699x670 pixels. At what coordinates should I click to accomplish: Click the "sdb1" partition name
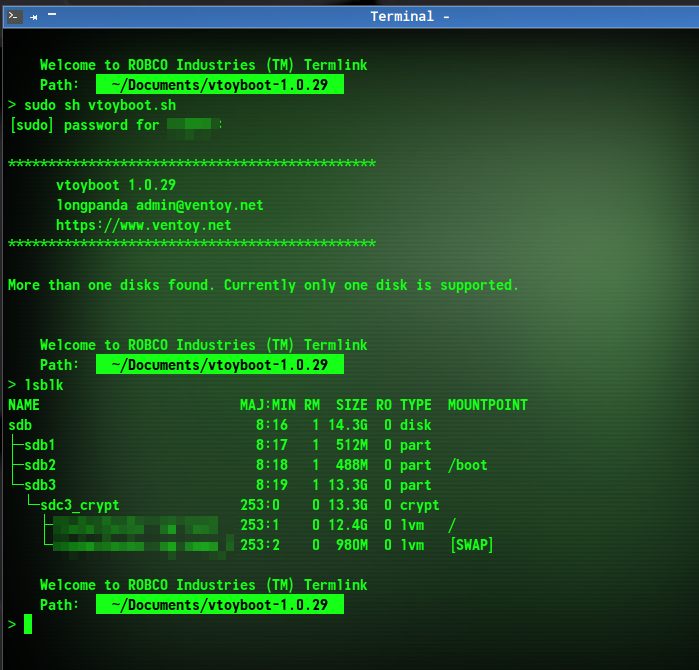point(40,445)
